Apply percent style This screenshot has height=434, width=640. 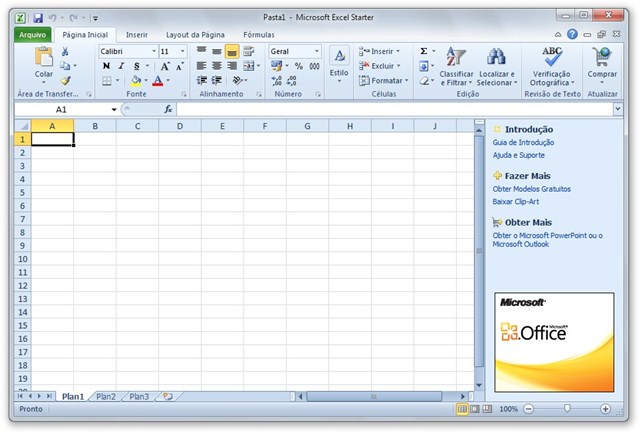[x=299, y=66]
